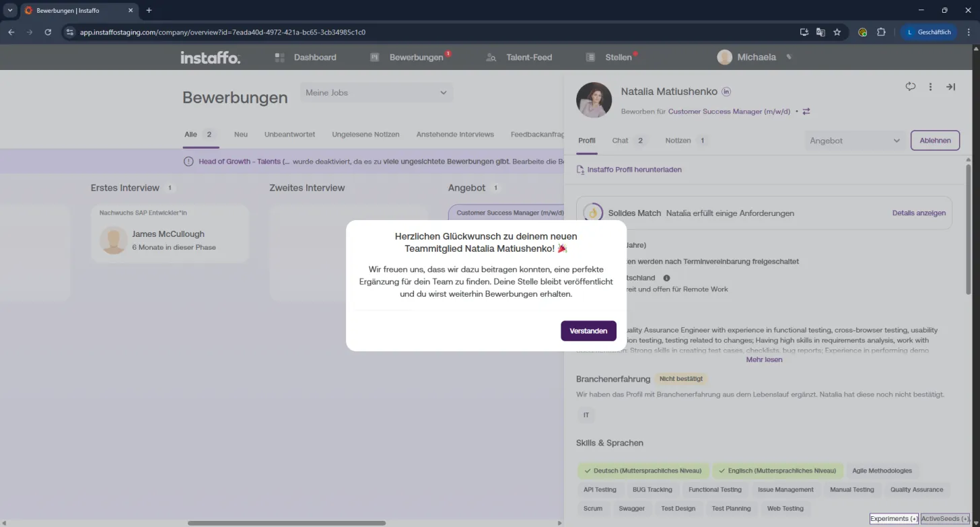The height and width of the screenshot is (527, 980).
Task: Open the Angebot phase dropdown
Action: 855,141
